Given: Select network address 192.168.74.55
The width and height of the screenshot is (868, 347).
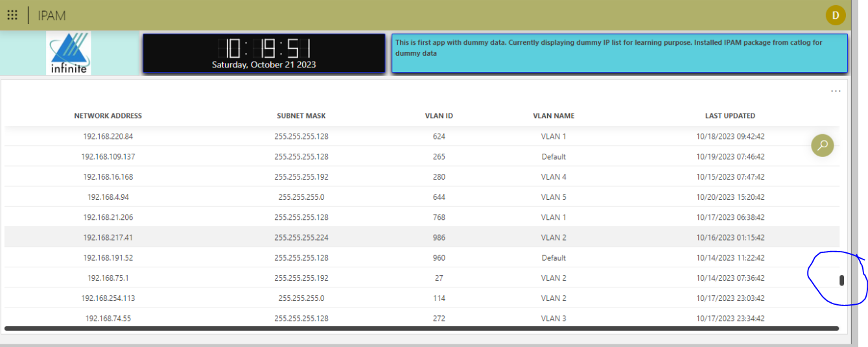Looking at the screenshot, I should click(x=108, y=318).
